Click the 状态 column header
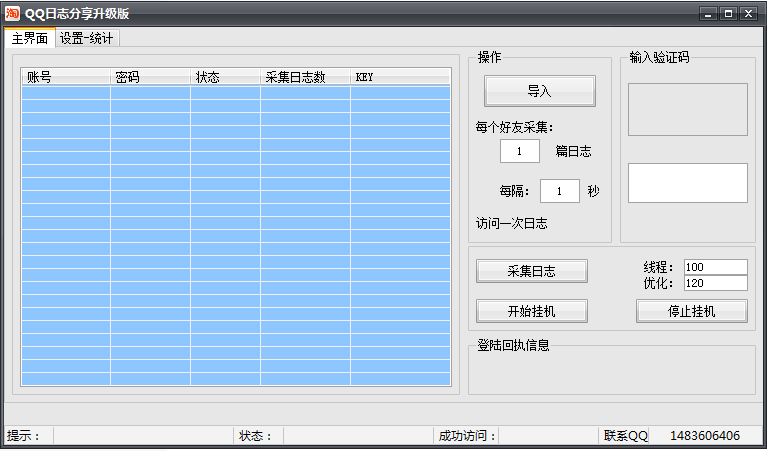769x451 pixels. point(226,77)
